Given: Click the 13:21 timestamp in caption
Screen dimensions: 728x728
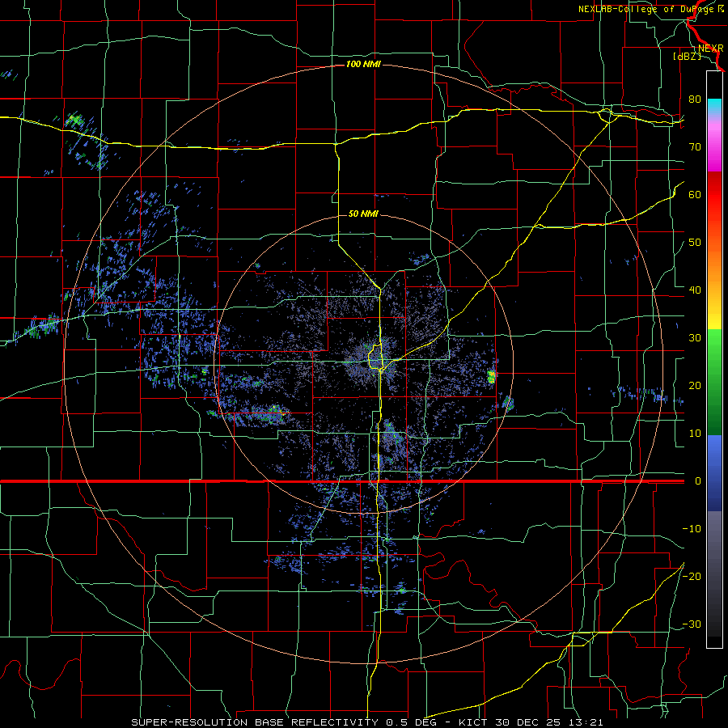Looking at the screenshot, I should click(x=587, y=722).
